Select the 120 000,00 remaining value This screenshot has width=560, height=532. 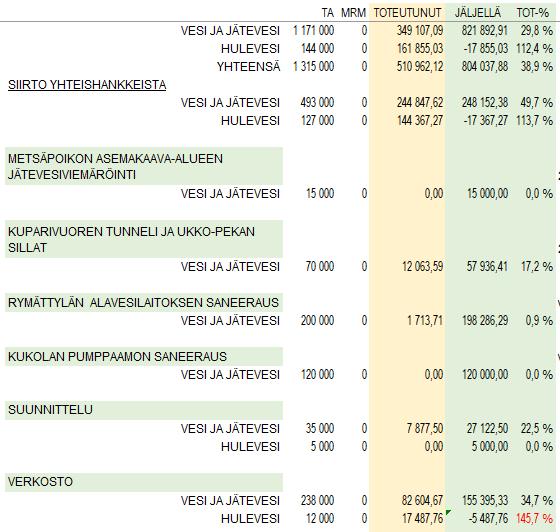485,375
